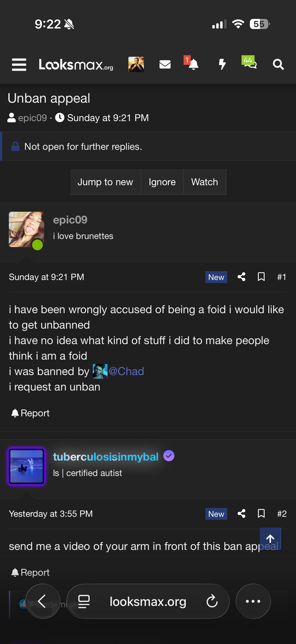The width and height of the screenshot is (296, 644).
Task: Open the hamburger navigation menu
Action: (19, 65)
